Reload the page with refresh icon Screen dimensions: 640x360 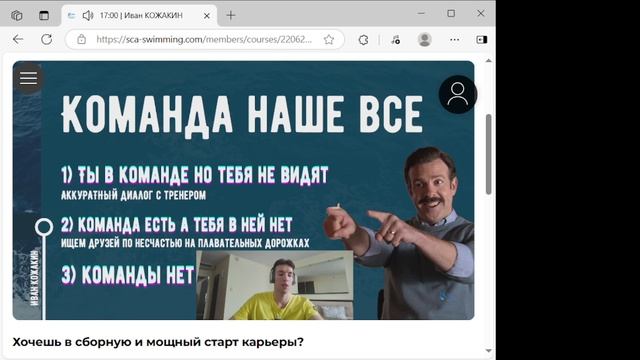(47, 39)
